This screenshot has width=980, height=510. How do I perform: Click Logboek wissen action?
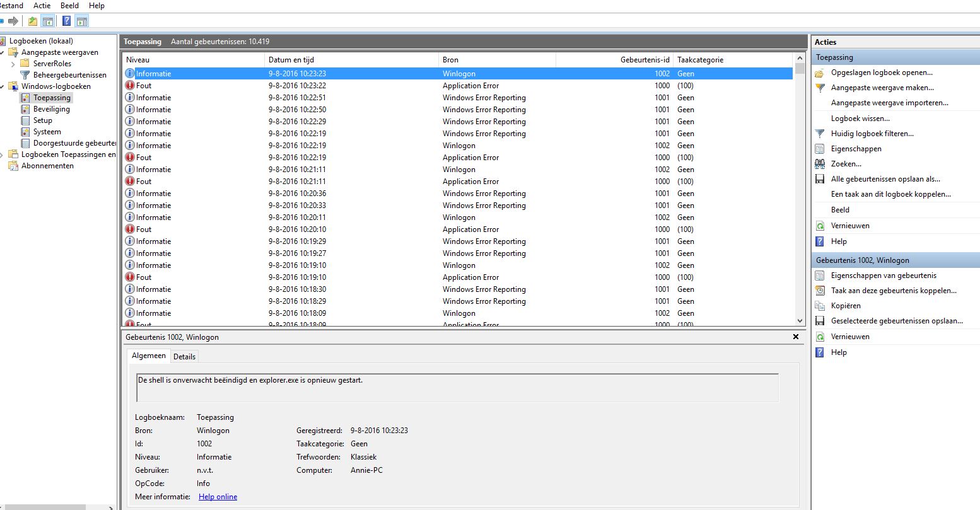[x=860, y=119]
